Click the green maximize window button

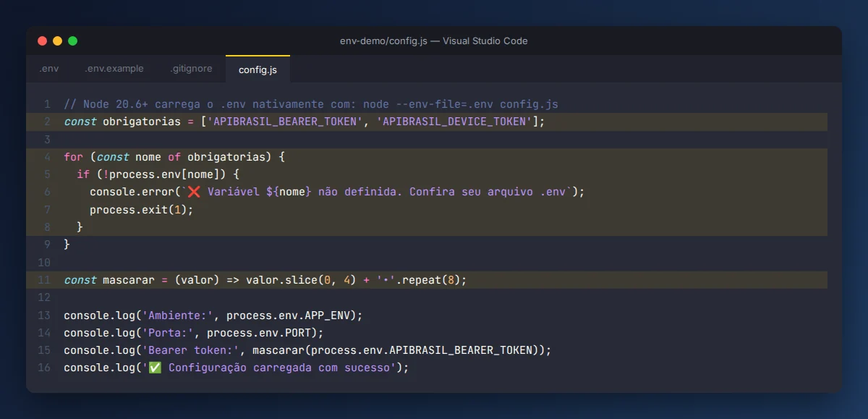pos(72,41)
